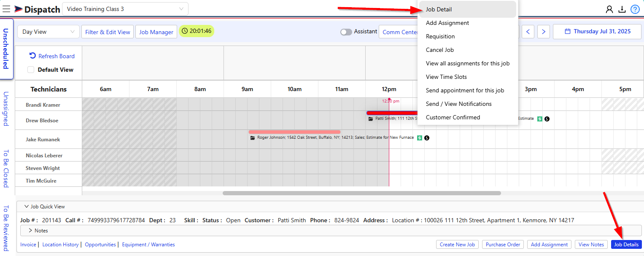Click the Purchase Order button
The height and width of the screenshot is (256, 644).
coord(503,244)
